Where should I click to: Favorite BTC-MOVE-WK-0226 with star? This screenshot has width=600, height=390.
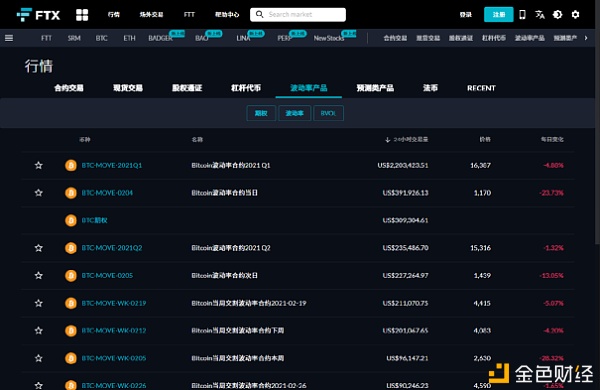tap(39, 385)
